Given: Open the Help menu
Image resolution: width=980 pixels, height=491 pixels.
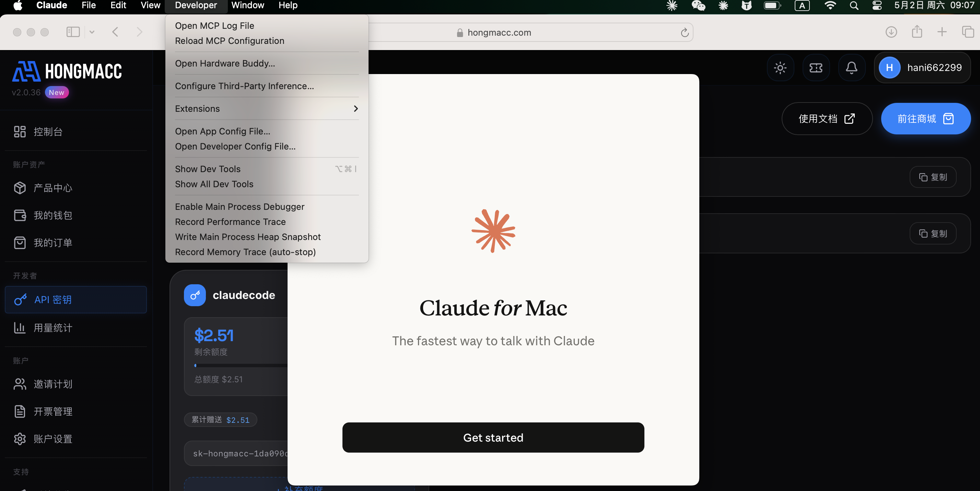Looking at the screenshot, I should point(288,5).
